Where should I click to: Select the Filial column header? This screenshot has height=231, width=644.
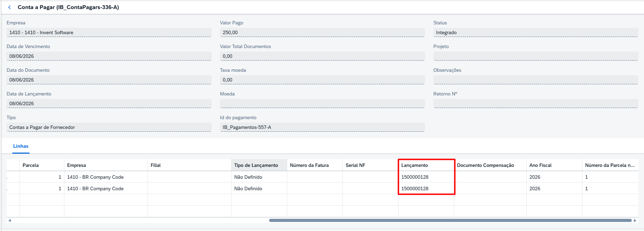coord(189,165)
